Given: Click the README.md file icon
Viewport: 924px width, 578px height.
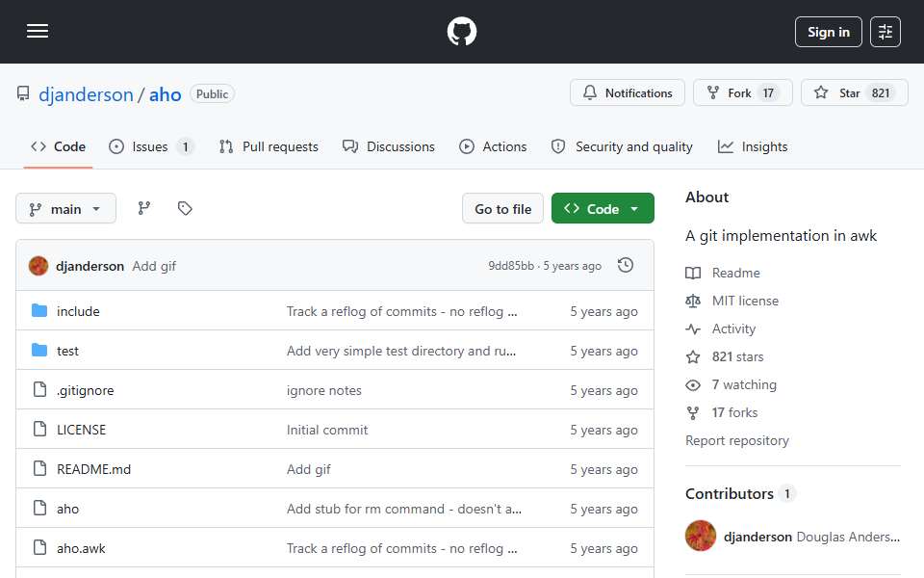Looking at the screenshot, I should pos(39,468).
